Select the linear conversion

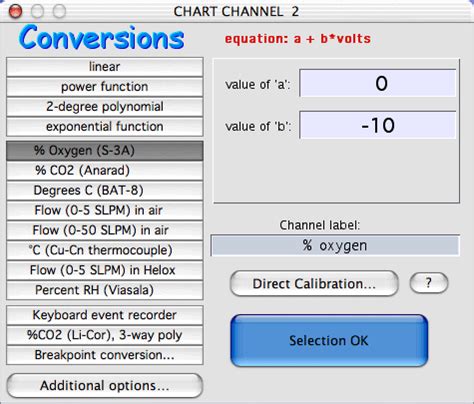coord(104,67)
